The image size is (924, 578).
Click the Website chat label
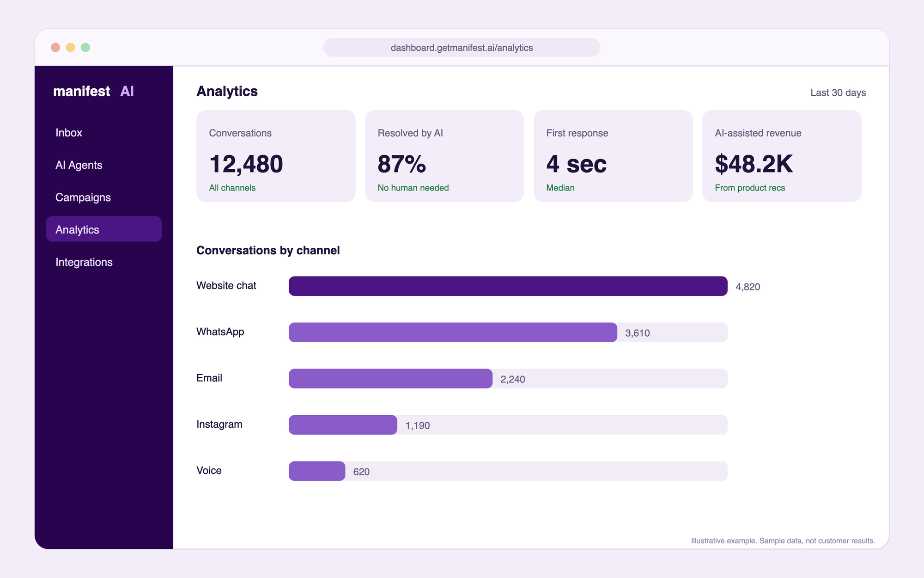point(226,286)
